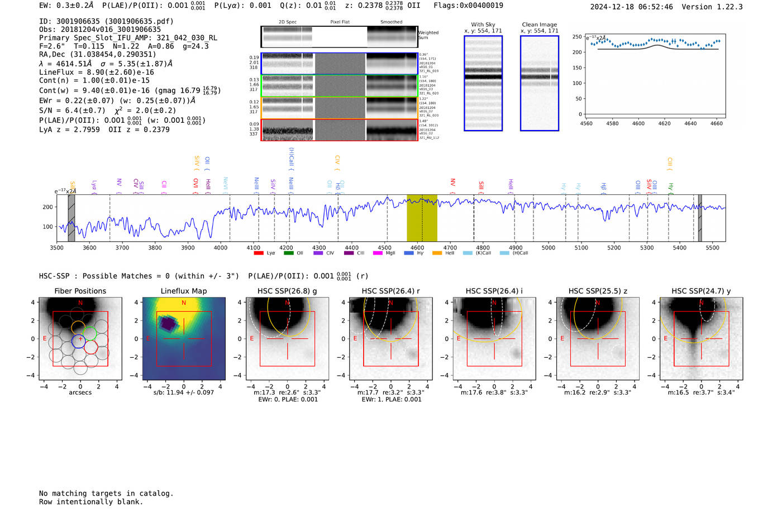Click the Weighted Sum 2D spectrum strip
Image resolution: width=782 pixels, height=532 pixels.
click(339, 37)
